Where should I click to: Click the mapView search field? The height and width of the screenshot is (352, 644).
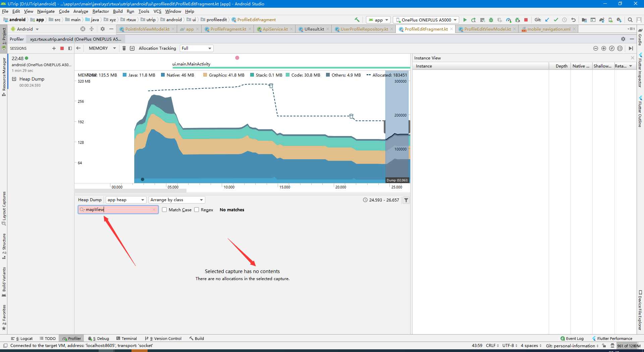118,210
